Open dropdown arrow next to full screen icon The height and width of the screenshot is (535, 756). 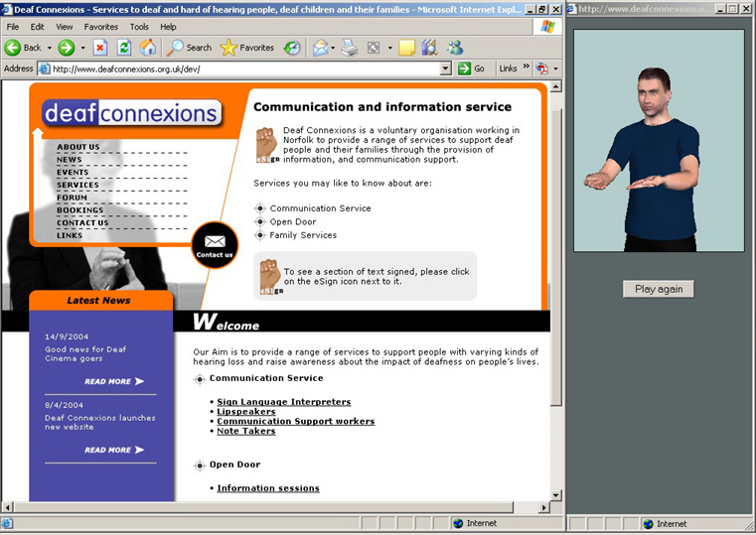[389, 48]
